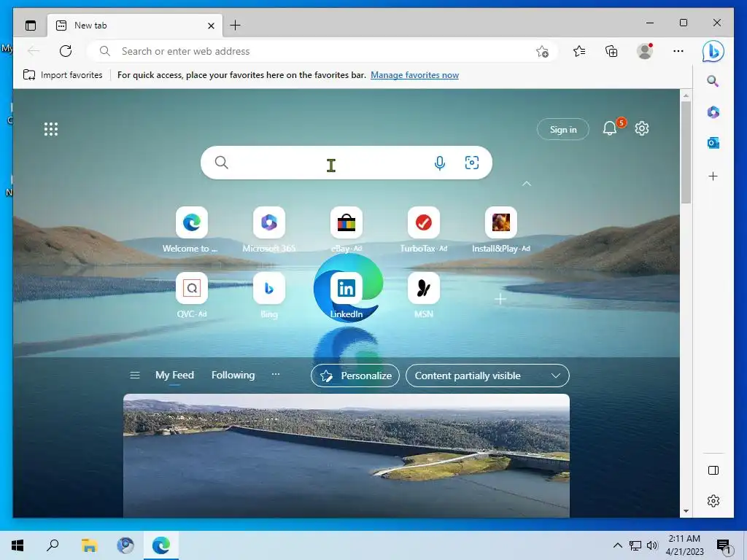Open the Action Center notification icon

pyautogui.click(x=724, y=546)
